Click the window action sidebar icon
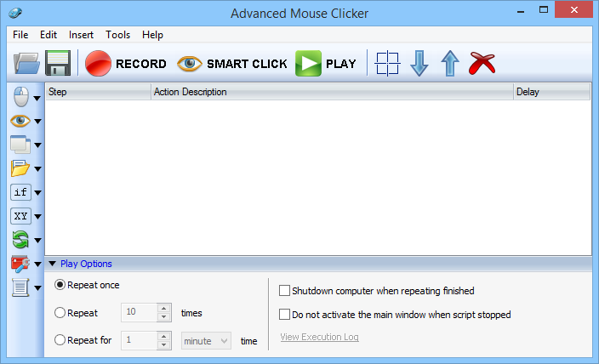 [x=20, y=145]
